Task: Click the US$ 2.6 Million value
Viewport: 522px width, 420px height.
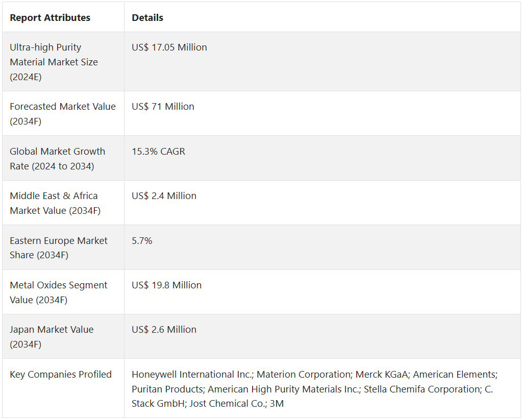Action: point(164,330)
